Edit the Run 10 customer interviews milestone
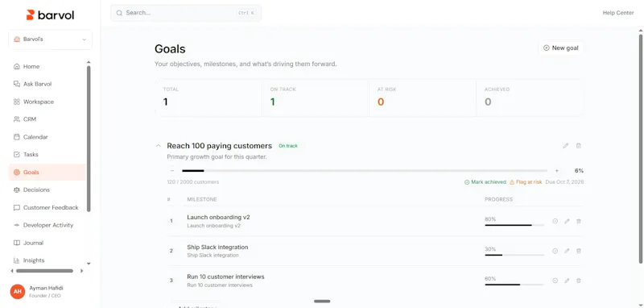Screen dimensions: 644x308 (x=567, y=281)
